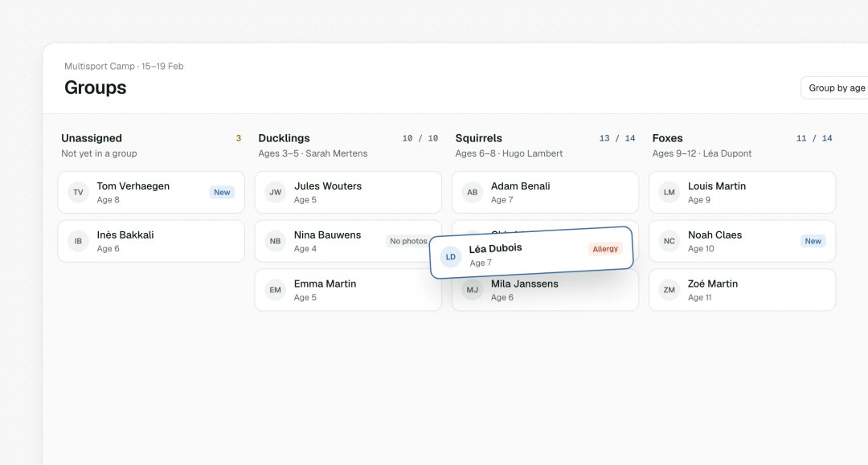Click the LD avatar on Léa Dubois card

click(x=451, y=257)
